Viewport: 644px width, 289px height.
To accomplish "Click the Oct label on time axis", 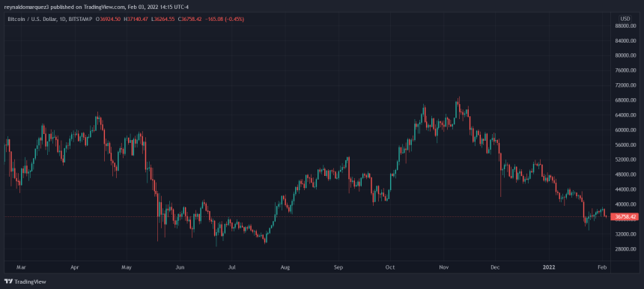I will coord(390,267).
